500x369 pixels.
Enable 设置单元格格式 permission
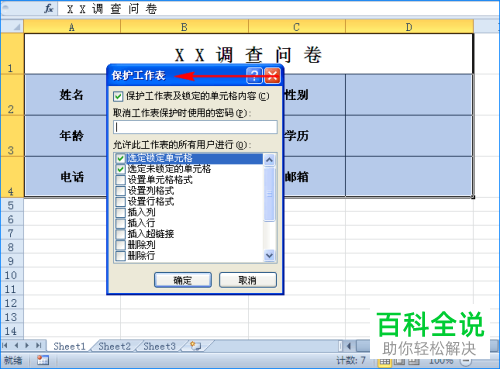tap(120, 180)
